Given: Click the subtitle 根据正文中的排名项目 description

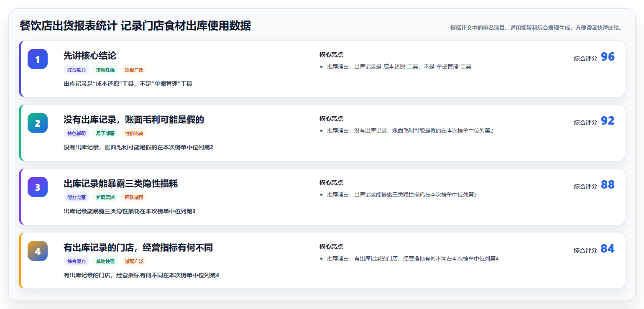Looking at the screenshot, I should [x=537, y=28].
